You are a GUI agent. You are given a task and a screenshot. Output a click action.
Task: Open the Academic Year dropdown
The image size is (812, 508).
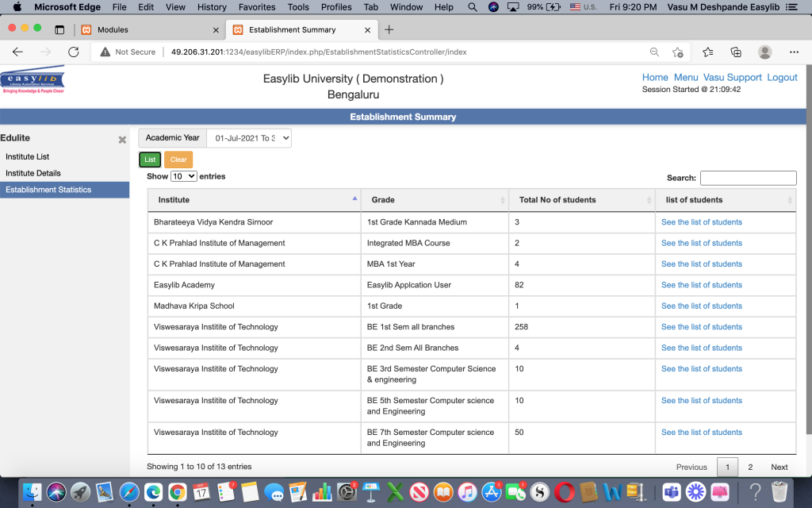click(x=249, y=138)
